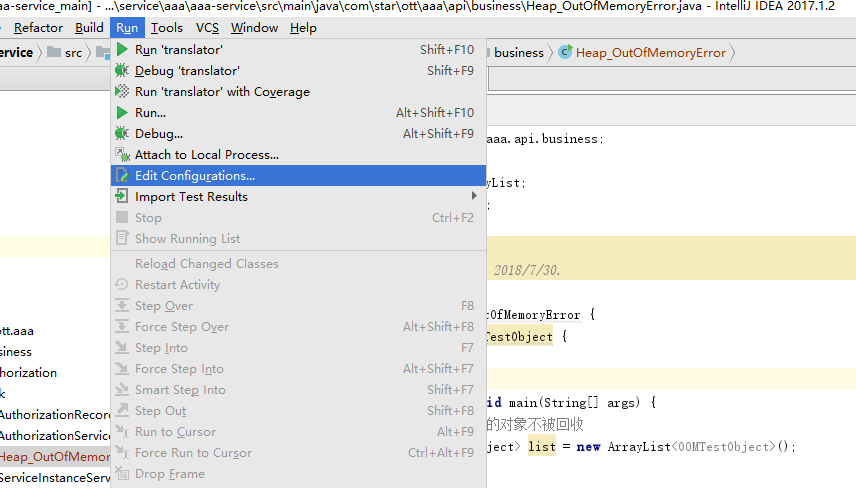
Task: Select Run 'translator' menu entry
Action: pyautogui.click(x=298, y=50)
